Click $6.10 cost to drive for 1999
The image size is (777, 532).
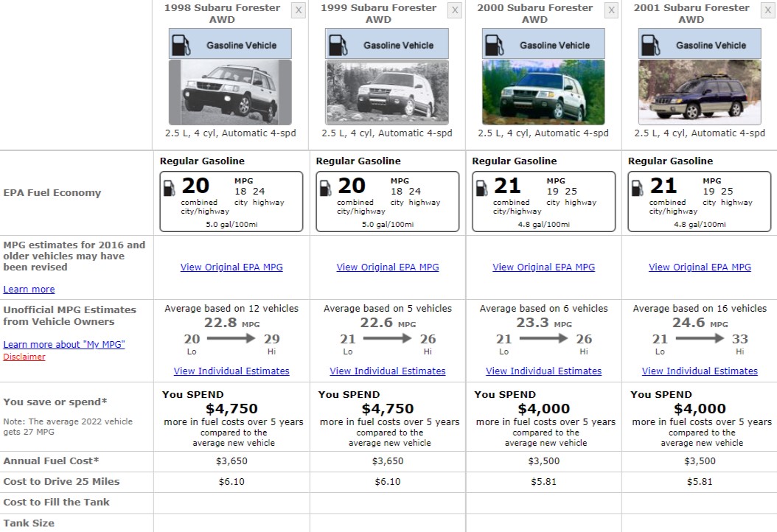388,481
